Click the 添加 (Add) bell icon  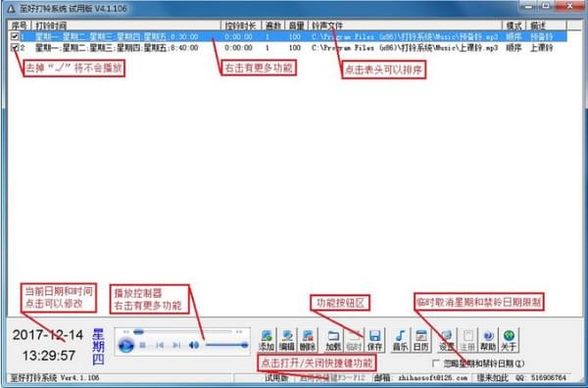[x=267, y=340]
